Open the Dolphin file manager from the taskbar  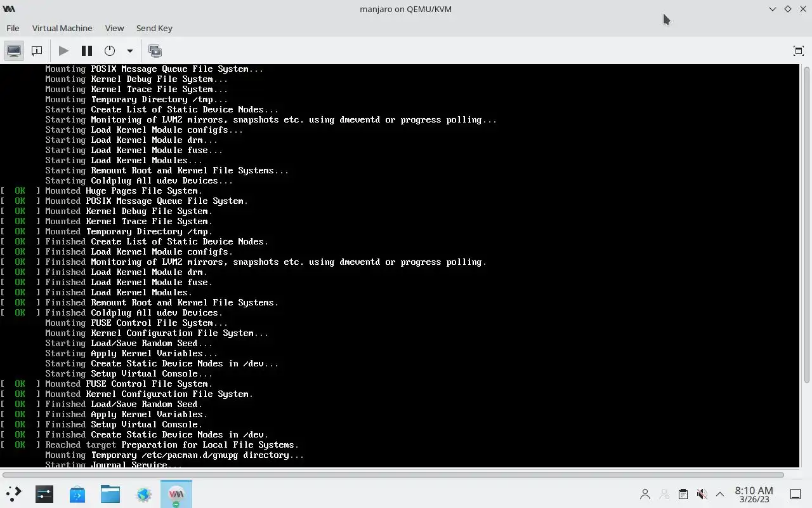click(x=110, y=493)
